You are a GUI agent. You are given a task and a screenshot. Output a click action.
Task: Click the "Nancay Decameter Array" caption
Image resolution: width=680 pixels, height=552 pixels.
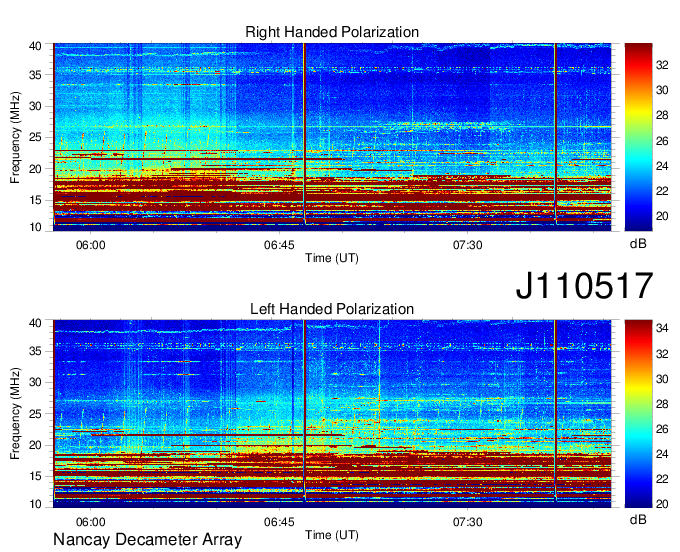coord(147,539)
